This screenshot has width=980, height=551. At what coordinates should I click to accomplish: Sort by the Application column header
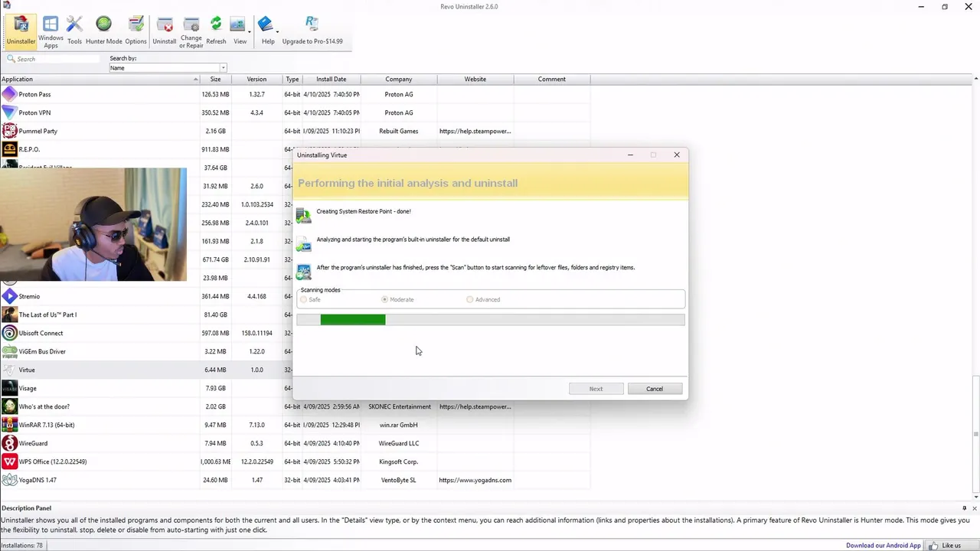point(100,79)
